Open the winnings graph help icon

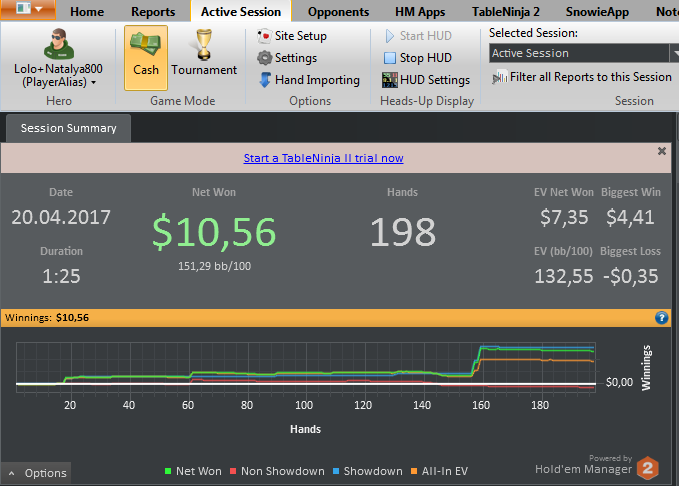click(661, 318)
